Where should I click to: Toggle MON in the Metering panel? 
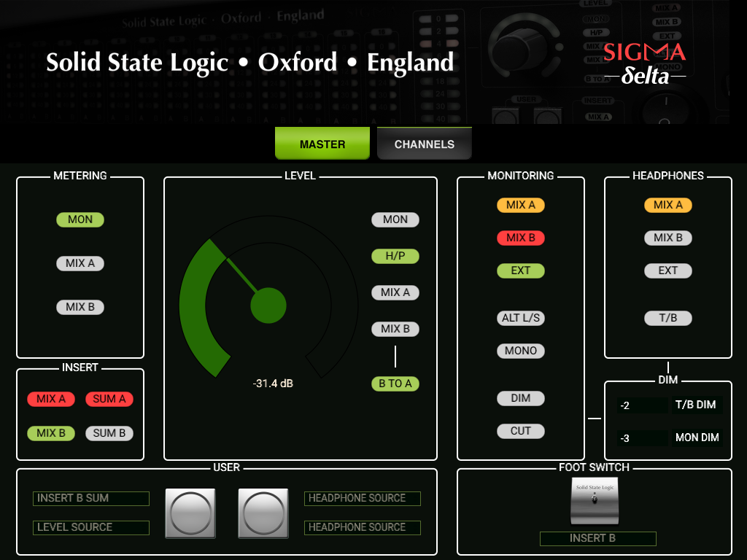pos(80,219)
